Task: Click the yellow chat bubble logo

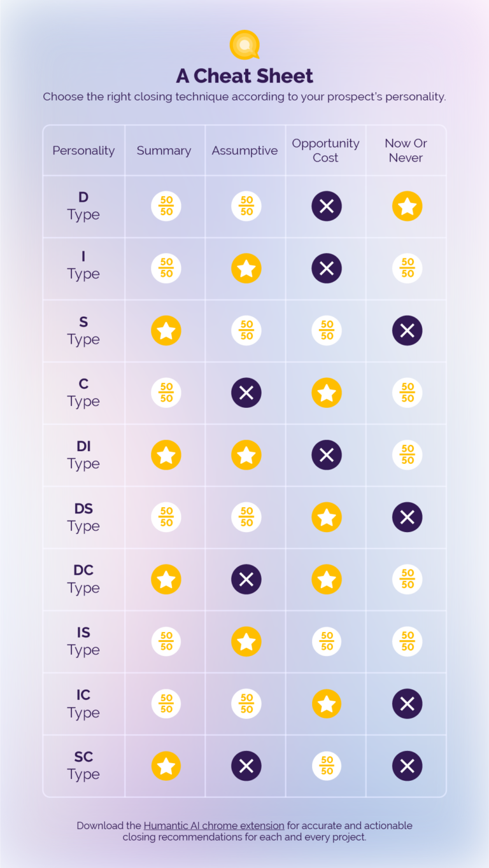Action: 244,45
